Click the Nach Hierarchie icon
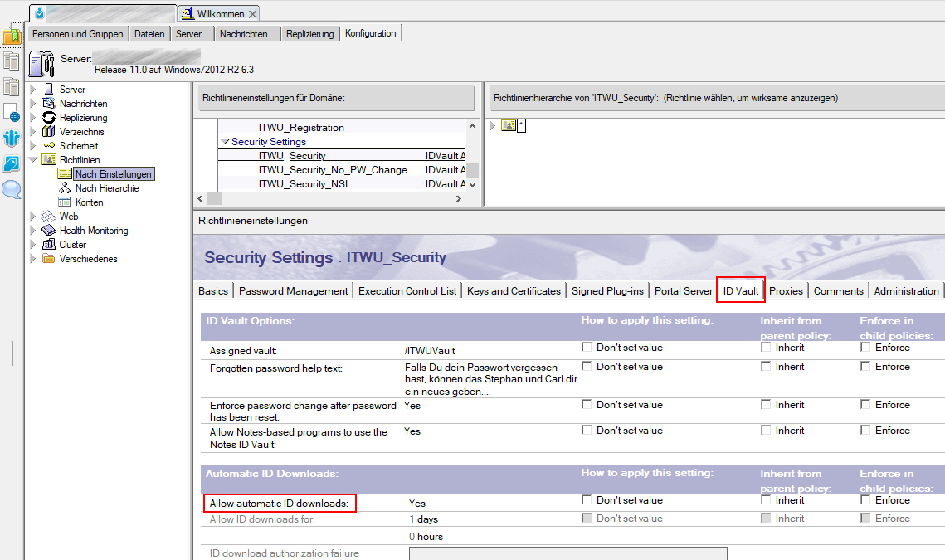Screen dimensions: 945x560 click(65, 188)
